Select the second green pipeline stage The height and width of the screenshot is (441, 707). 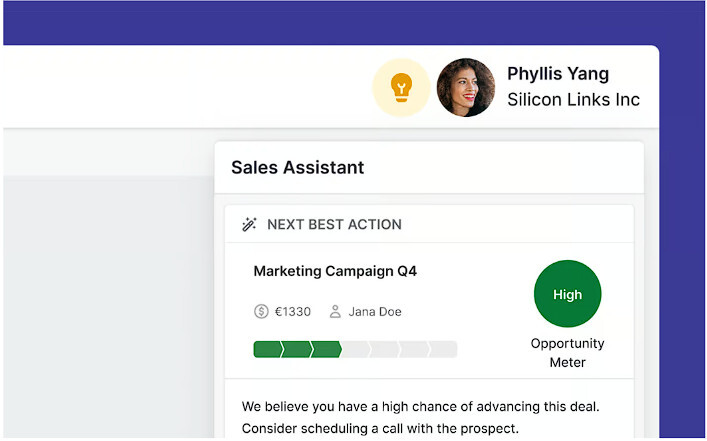(x=297, y=349)
